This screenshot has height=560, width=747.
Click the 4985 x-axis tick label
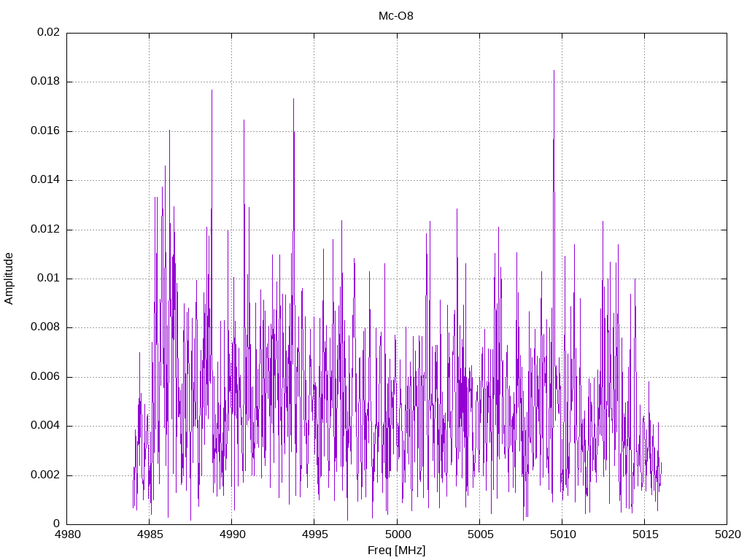150,534
